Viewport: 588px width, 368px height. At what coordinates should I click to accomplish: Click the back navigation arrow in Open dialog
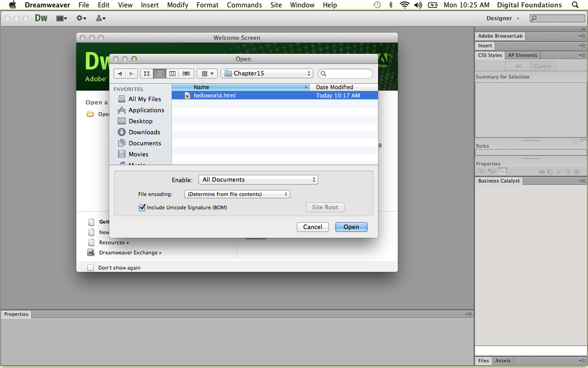(x=120, y=74)
